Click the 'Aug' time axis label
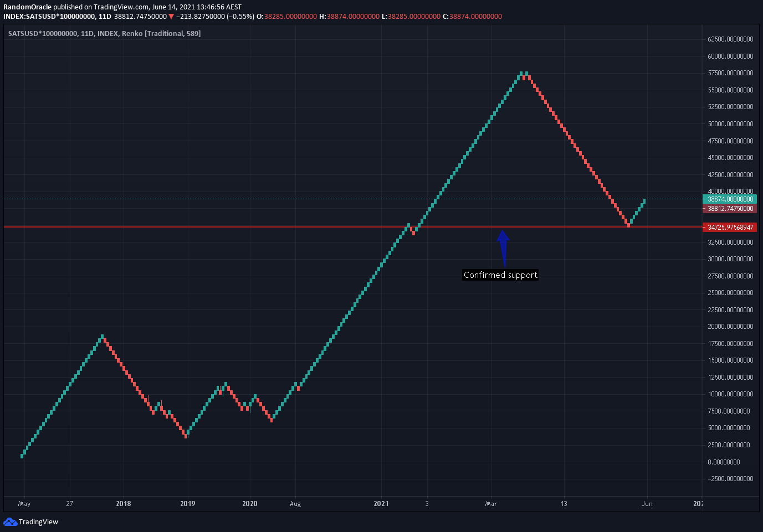 [x=295, y=504]
